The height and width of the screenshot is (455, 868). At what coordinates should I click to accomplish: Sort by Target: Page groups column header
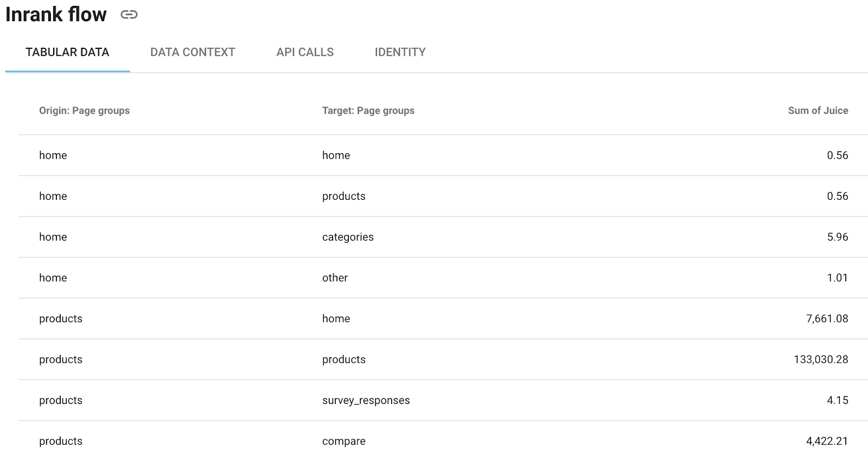(368, 111)
